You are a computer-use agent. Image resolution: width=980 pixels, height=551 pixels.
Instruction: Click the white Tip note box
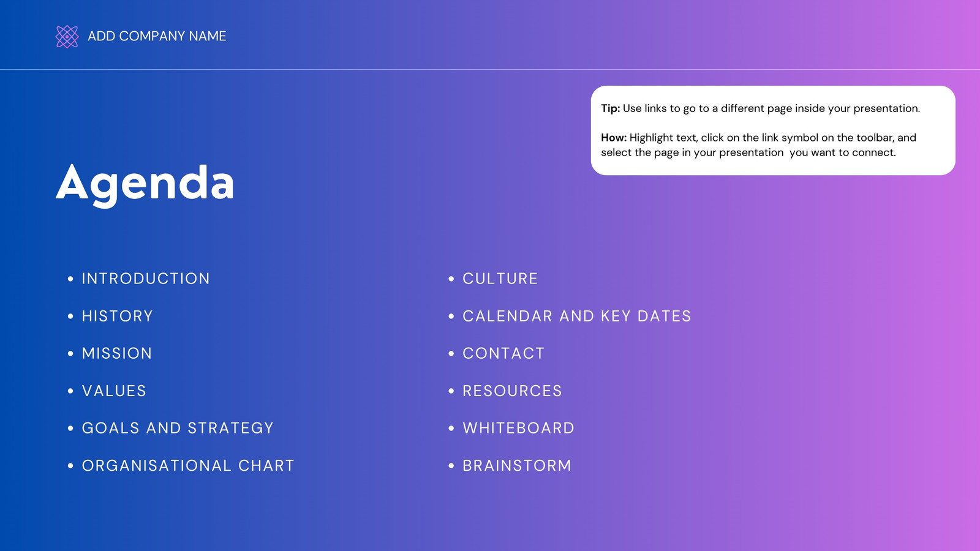773,130
